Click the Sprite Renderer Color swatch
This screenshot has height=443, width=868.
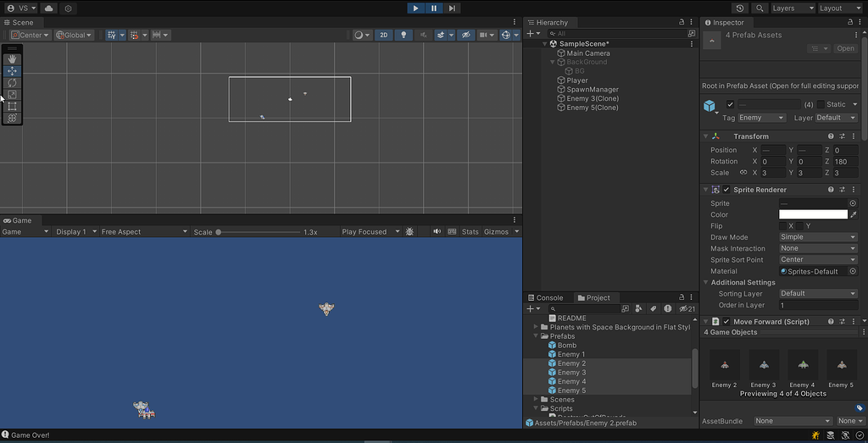[x=812, y=214]
